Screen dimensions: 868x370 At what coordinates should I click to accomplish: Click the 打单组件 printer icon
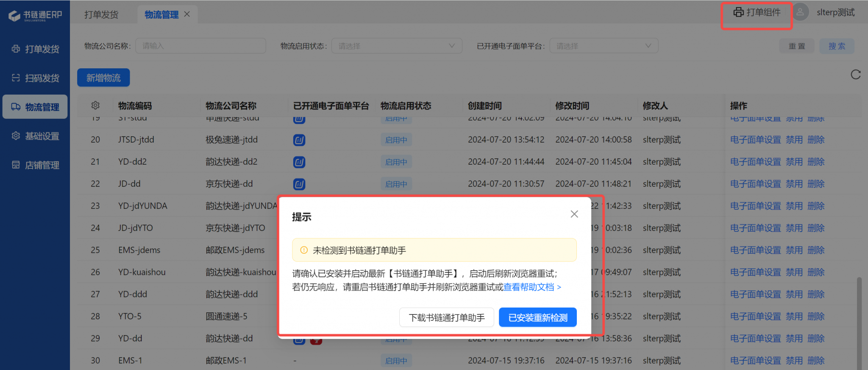(x=738, y=12)
